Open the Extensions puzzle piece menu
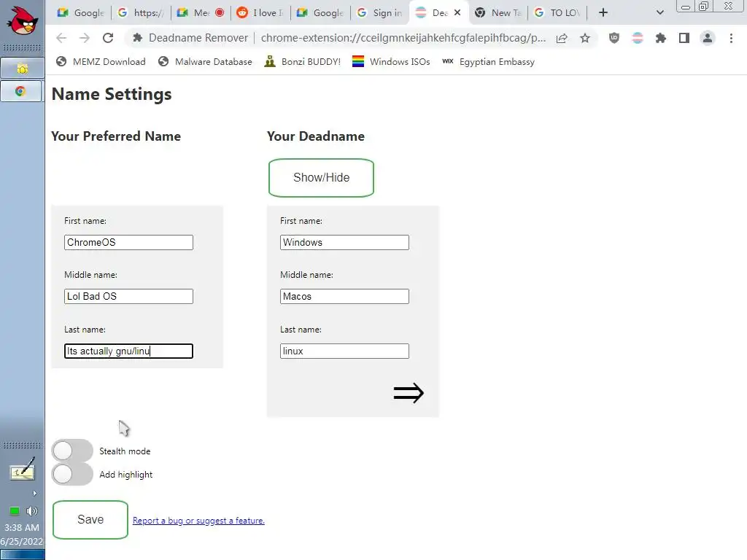The width and height of the screenshot is (747, 560). pos(661,38)
